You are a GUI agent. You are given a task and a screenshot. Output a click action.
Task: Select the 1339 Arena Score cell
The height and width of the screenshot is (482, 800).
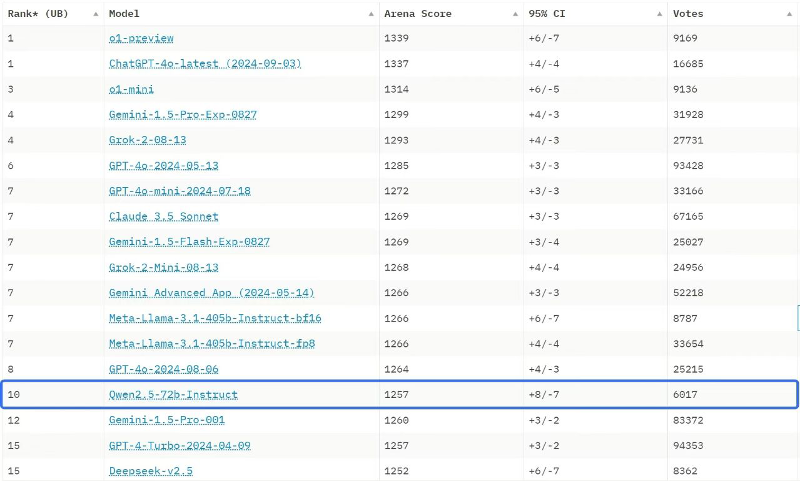click(x=396, y=38)
